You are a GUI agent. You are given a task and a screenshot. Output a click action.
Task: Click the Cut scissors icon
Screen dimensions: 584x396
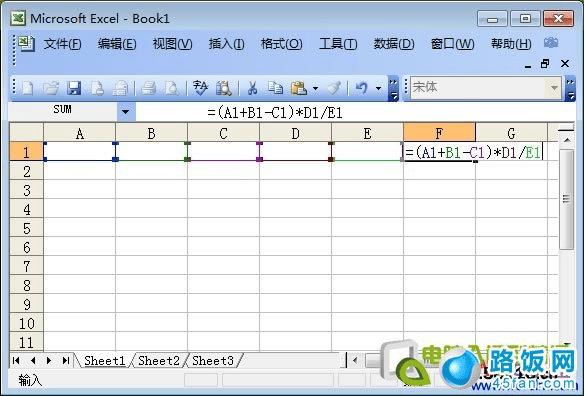[x=253, y=88]
